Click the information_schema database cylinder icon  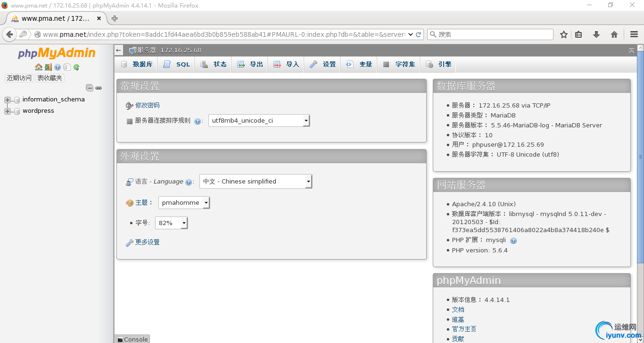[x=17, y=100]
